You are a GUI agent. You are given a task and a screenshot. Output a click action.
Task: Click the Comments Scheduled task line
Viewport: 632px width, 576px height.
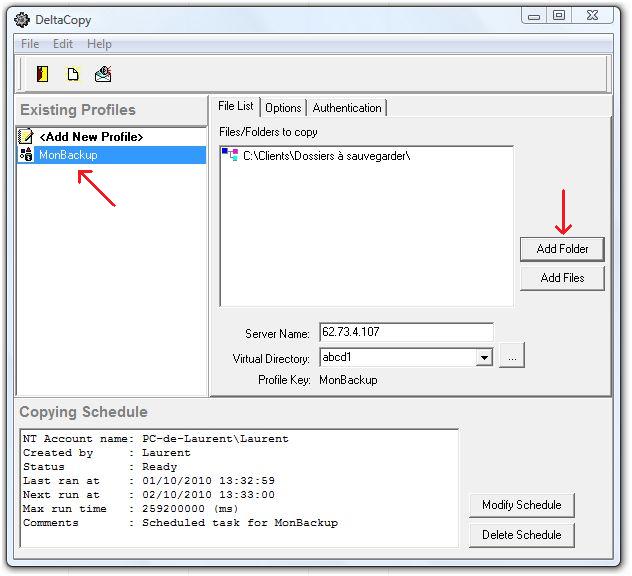180,523
